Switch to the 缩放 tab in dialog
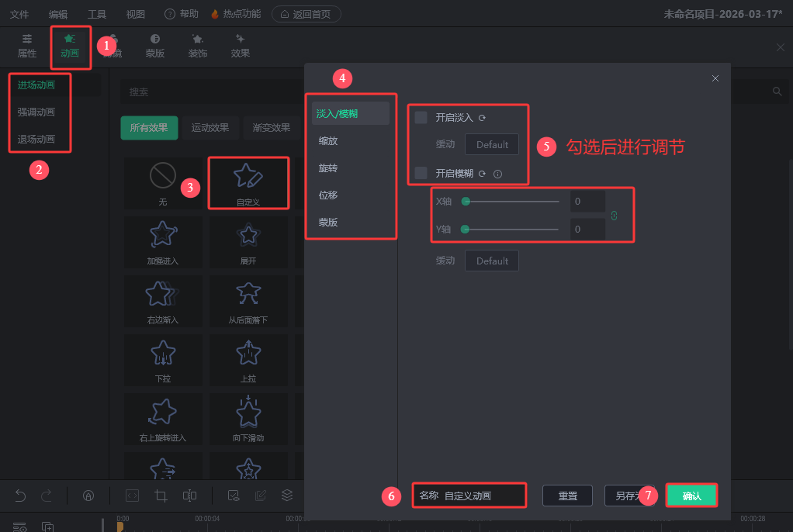The width and height of the screenshot is (793, 532). point(328,141)
